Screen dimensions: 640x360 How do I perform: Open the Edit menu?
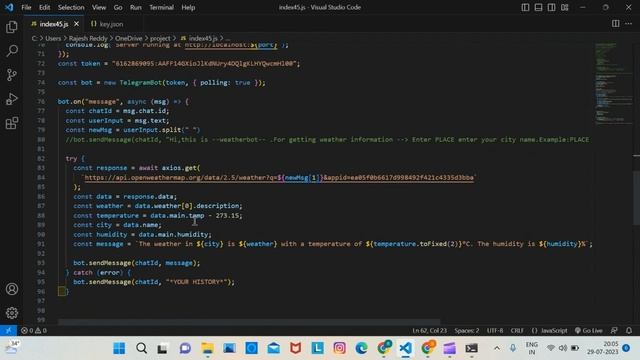pos(44,7)
